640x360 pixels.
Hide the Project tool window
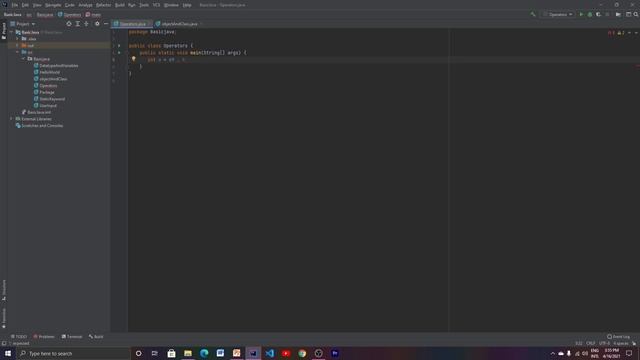click(x=106, y=24)
